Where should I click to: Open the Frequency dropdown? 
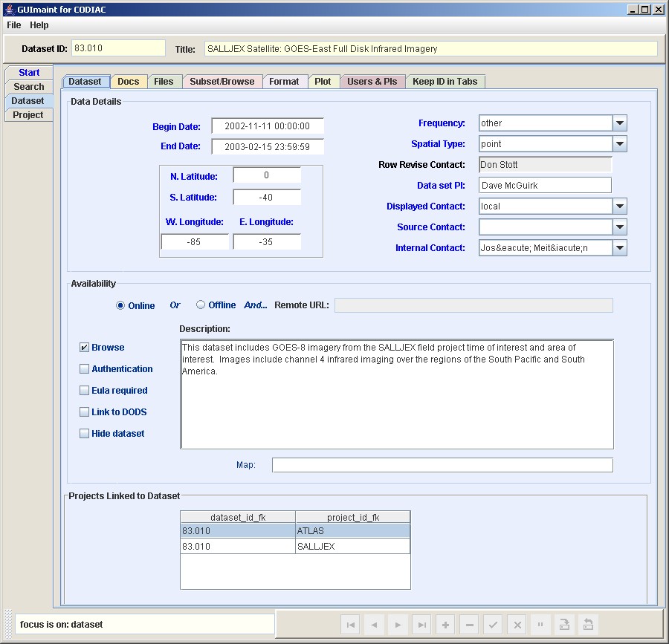click(x=619, y=123)
